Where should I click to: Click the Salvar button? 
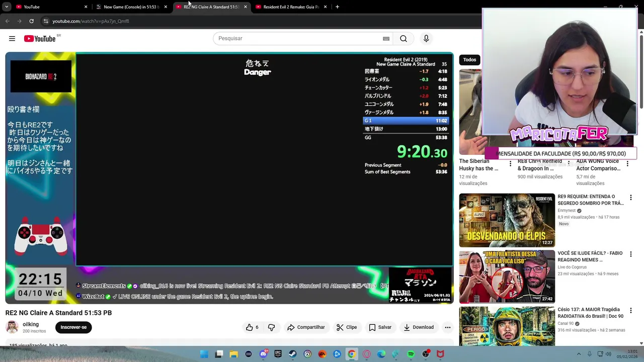click(380, 327)
